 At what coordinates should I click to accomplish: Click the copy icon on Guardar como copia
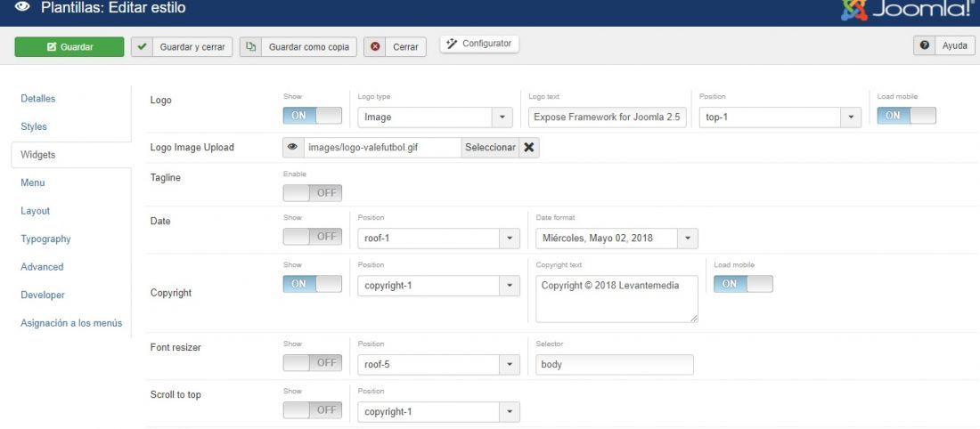tap(250, 47)
